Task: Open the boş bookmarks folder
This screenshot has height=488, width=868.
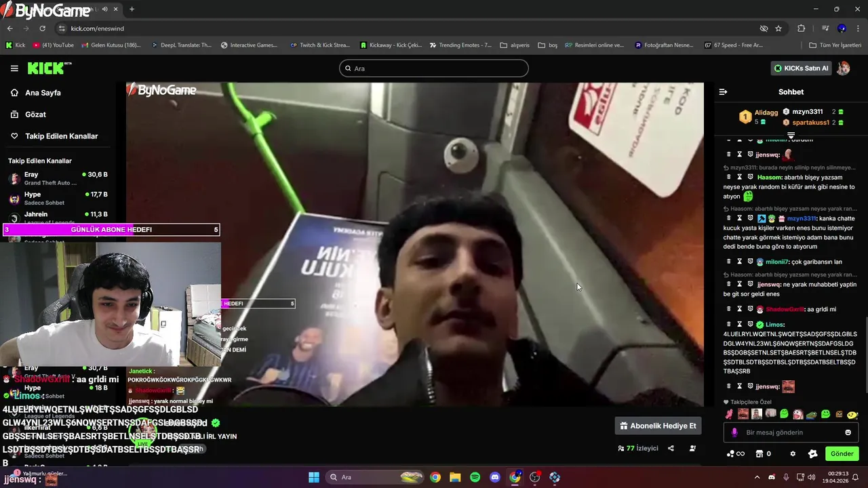Action: pyautogui.click(x=547, y=45)
